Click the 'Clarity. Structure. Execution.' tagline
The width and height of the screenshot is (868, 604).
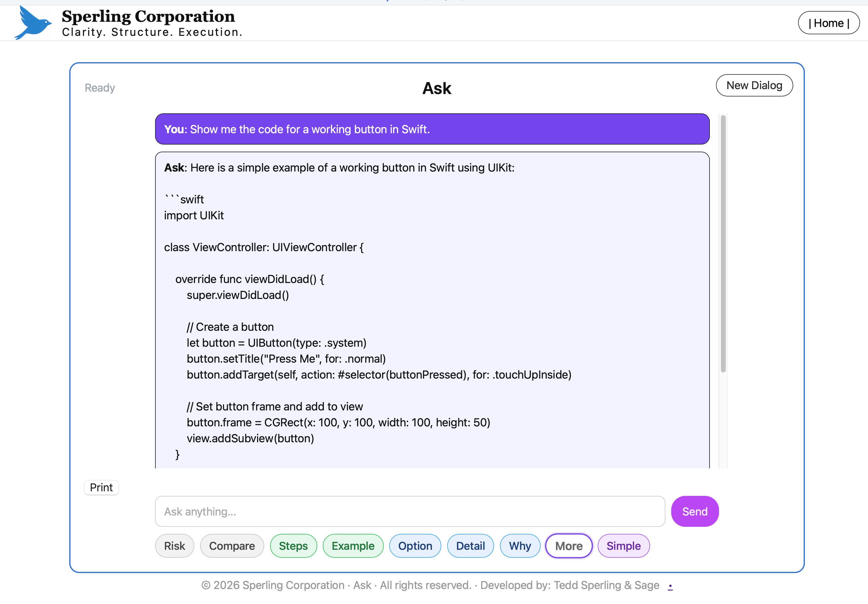click(x=152, y=32)
